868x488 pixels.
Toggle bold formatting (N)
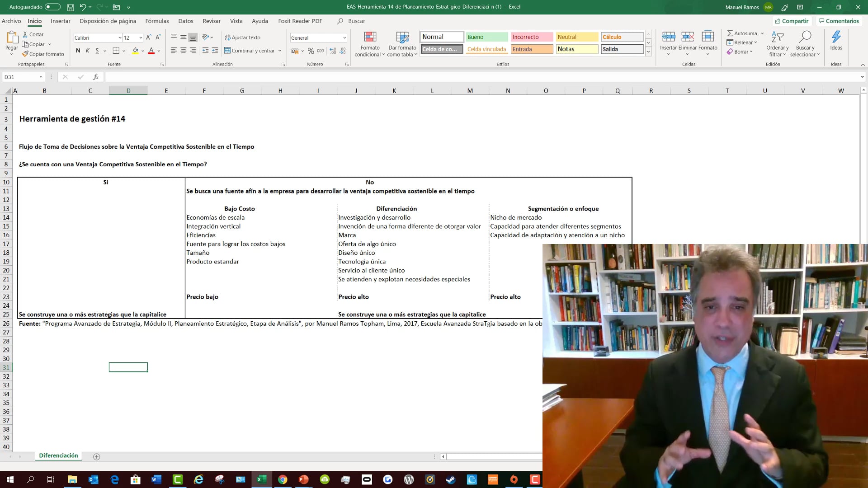coord(78,51)
